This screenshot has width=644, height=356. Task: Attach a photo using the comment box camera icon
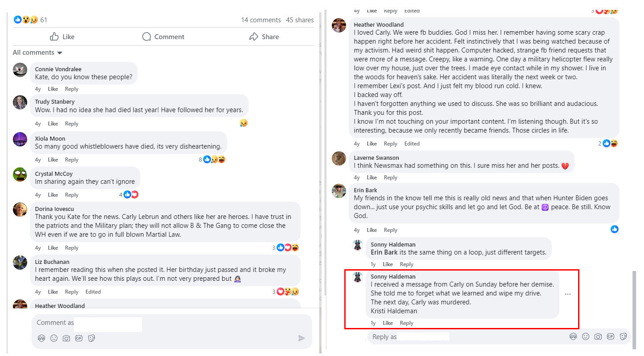(x=66, y=338)
